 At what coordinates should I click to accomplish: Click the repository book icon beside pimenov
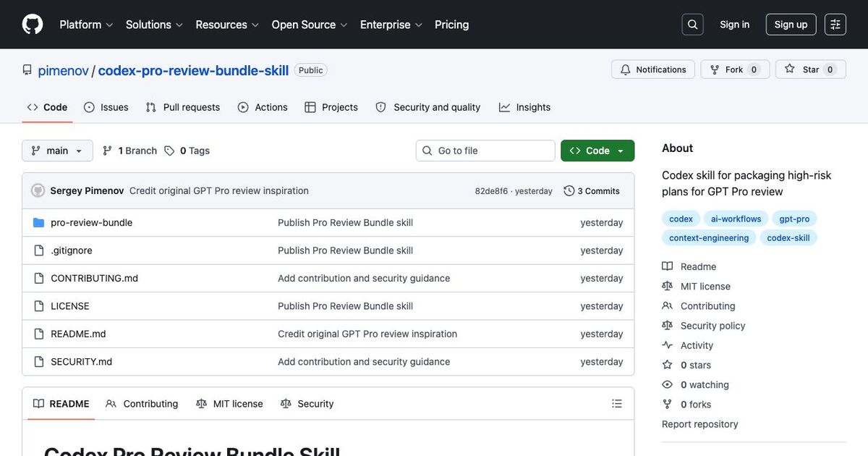[27, 70]
